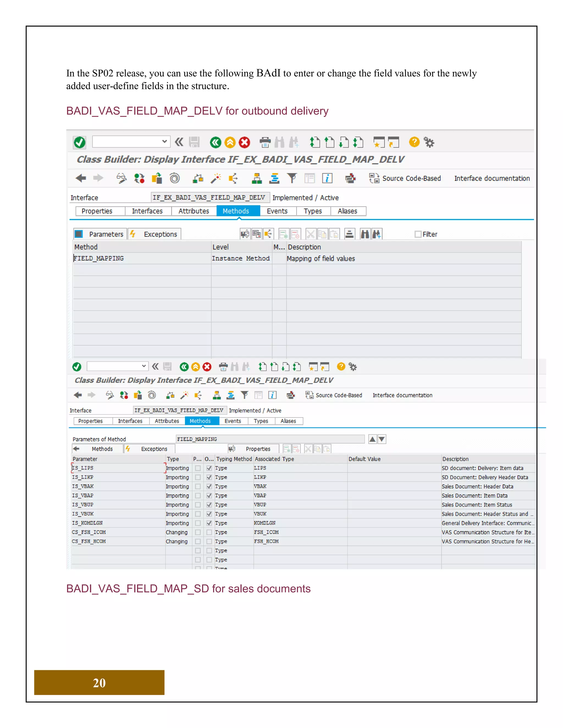Open the Types tab in the second screenshot
This screenshot has width=563, height=728.
(x=261, y=421)
